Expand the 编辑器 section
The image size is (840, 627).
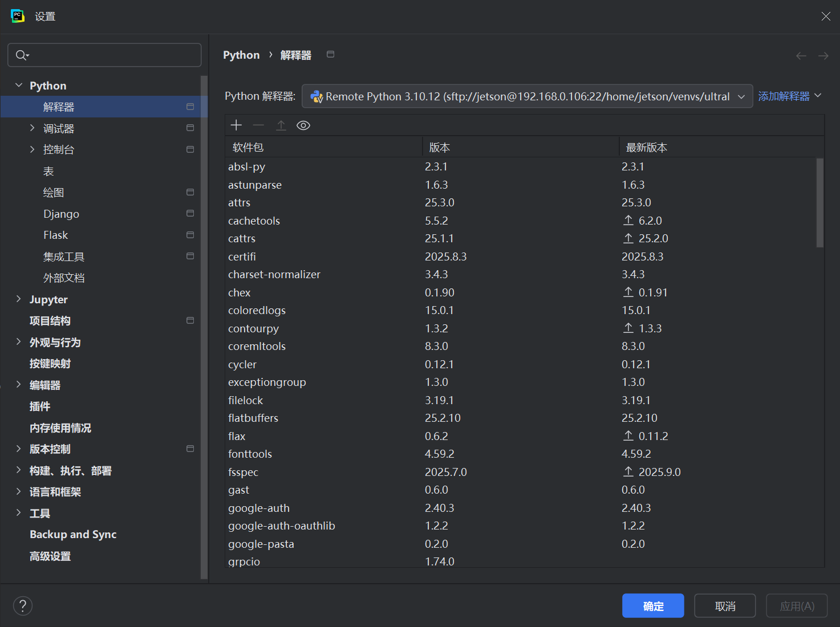click(18, 384)
